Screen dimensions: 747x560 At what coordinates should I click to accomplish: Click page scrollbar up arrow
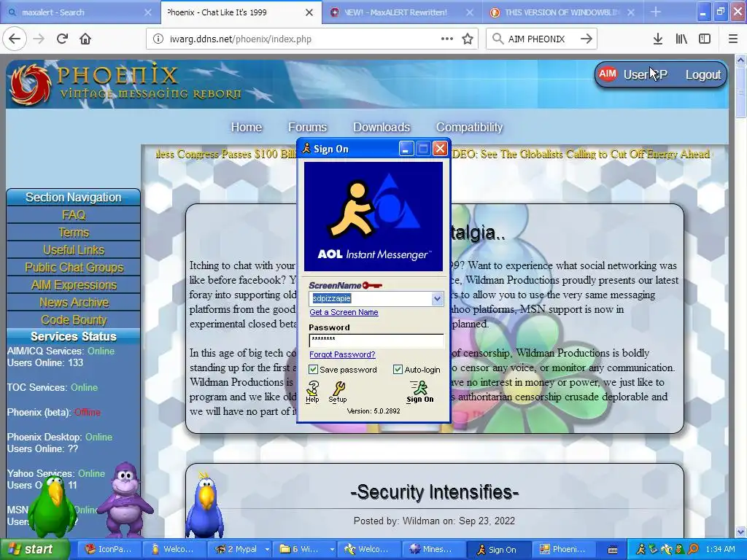pos(741,60)
